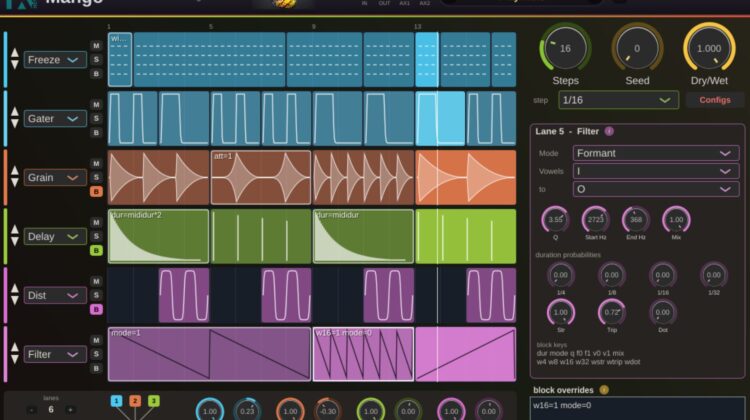
Task: Click the filter Mix knob
Action: [676, 220]
